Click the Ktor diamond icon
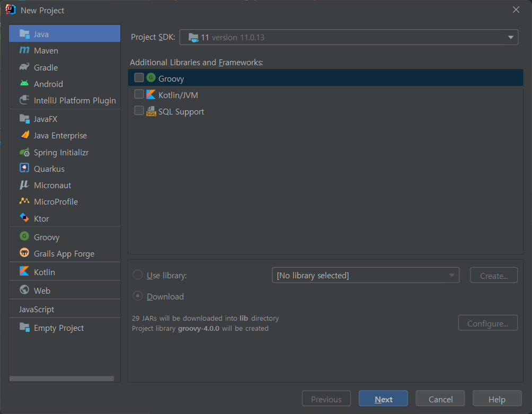The width and height of the screenshot is (532, 414). click(x=24, y=217)
